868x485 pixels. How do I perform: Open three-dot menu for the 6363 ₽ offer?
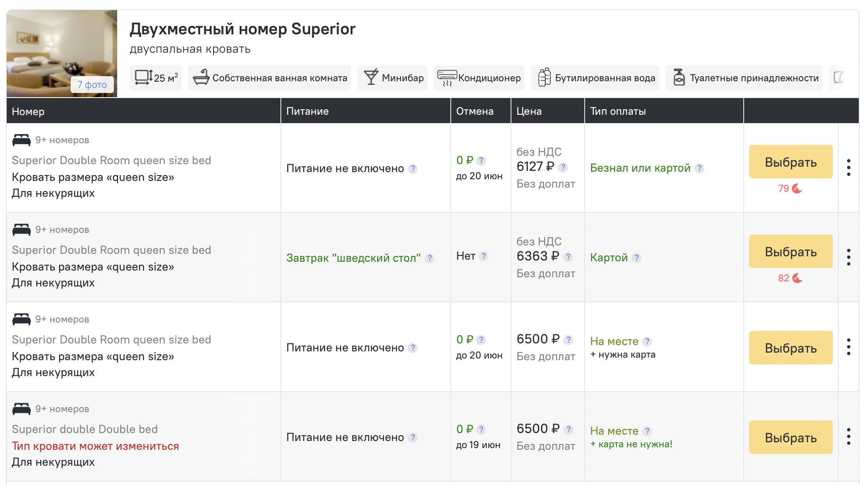click(x=848, y=257)
